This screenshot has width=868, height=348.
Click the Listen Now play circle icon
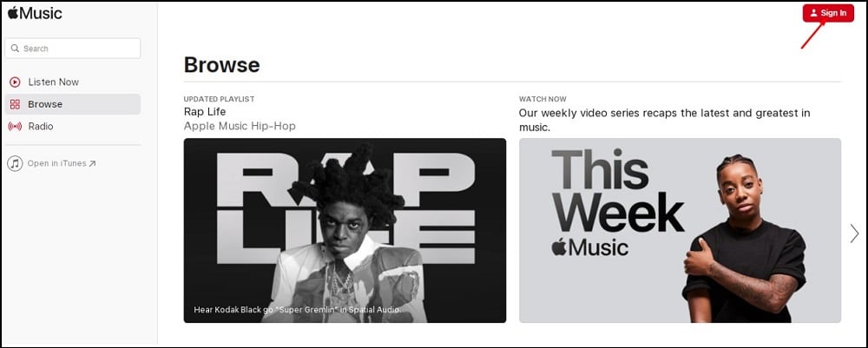[15, 82]
